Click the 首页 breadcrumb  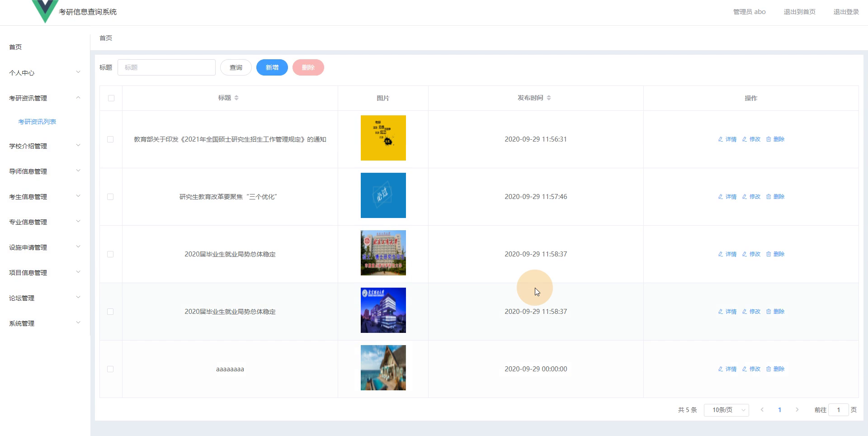click(106, 38)
